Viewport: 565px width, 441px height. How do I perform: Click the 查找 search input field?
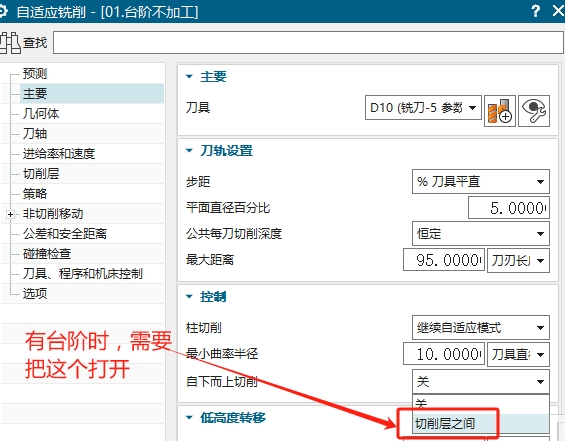tap(308, 43)
